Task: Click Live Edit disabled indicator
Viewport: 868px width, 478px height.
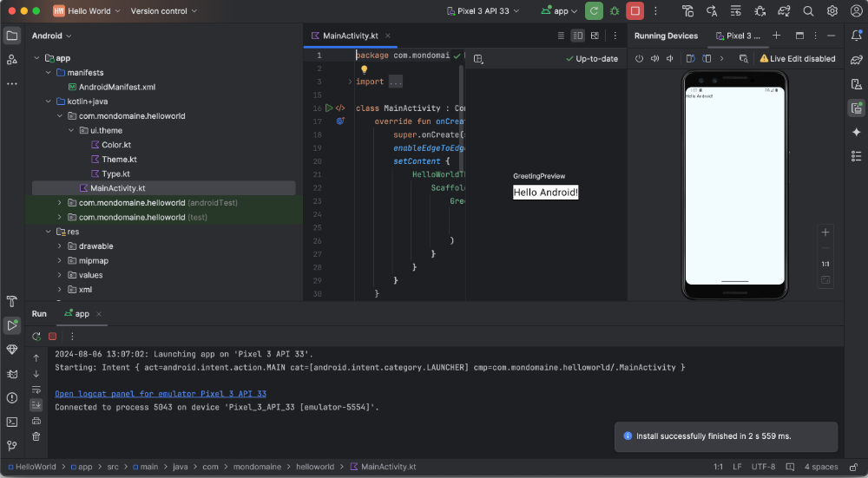Action: [797, 59]
